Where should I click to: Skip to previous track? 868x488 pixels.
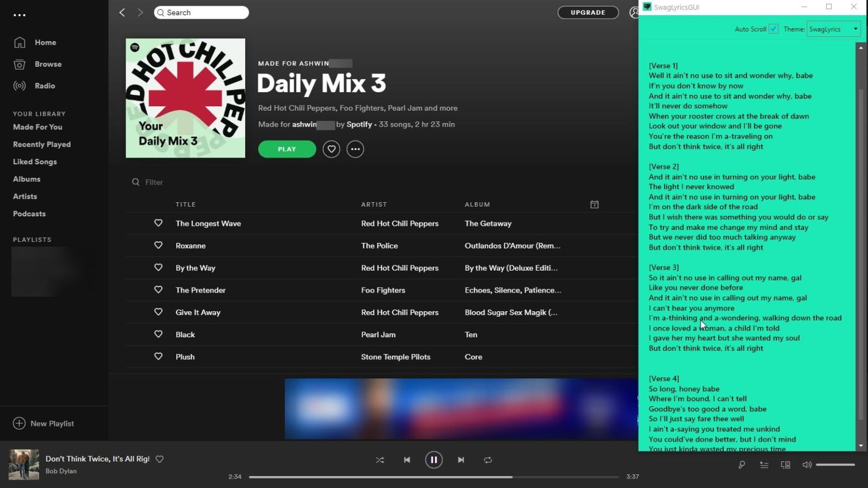click(x=407, y=460)
